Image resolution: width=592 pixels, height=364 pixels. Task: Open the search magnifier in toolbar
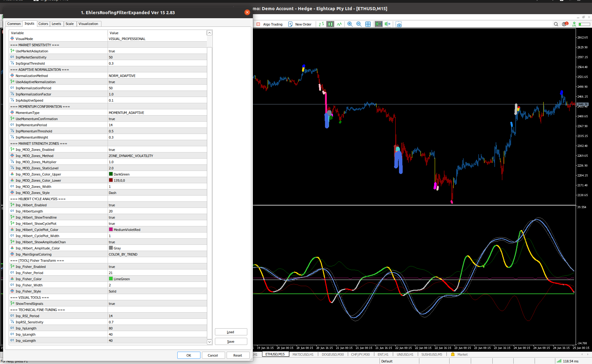pos(556,24)
